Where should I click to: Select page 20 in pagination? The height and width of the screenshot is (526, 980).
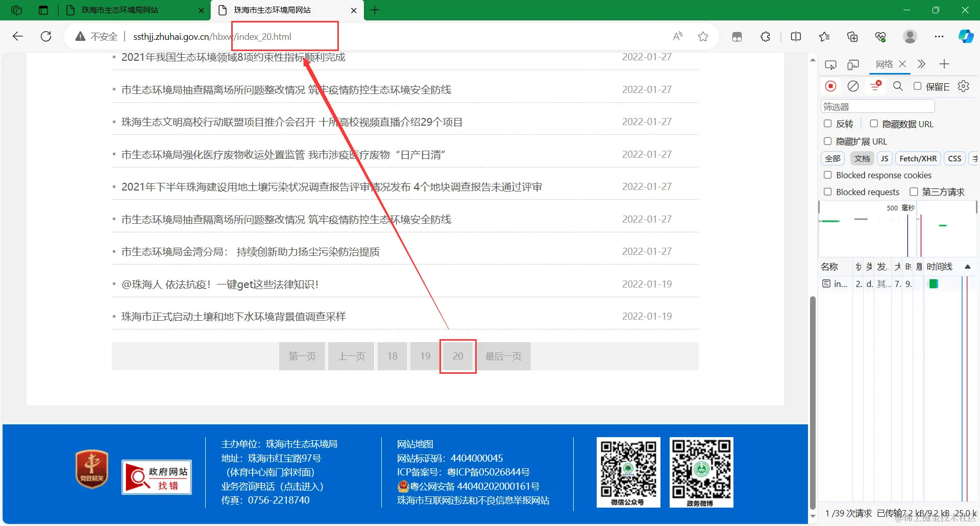(x=458, y=356)
